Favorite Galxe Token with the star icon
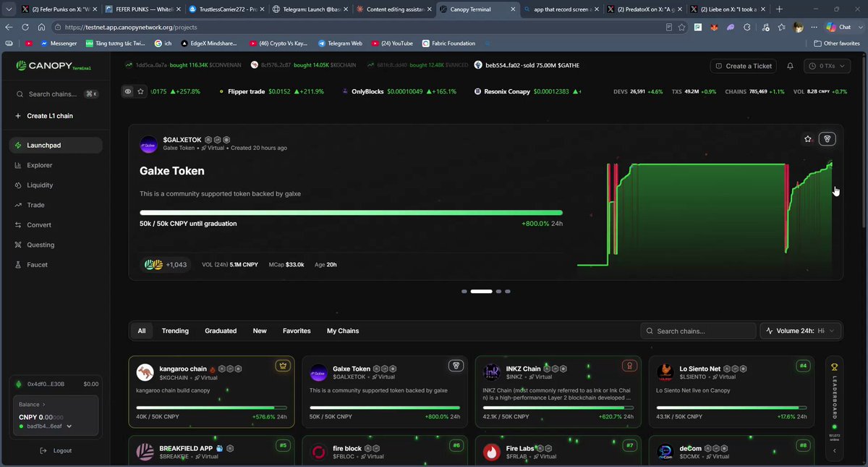Image resolution: width=868 pixels, height=467 pixels. [x=808, y=139]
